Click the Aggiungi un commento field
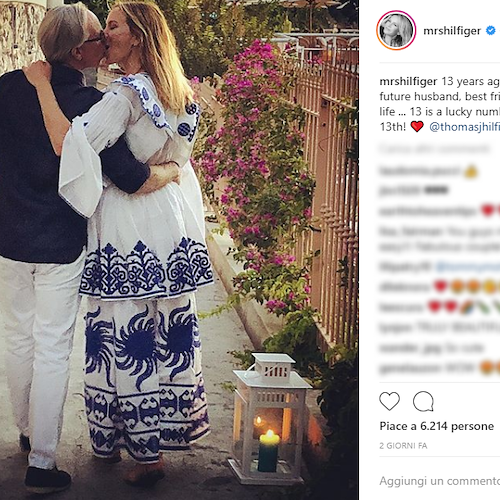Image resolution: width=500 pixels, height=500 pixels. pos(440,481)
